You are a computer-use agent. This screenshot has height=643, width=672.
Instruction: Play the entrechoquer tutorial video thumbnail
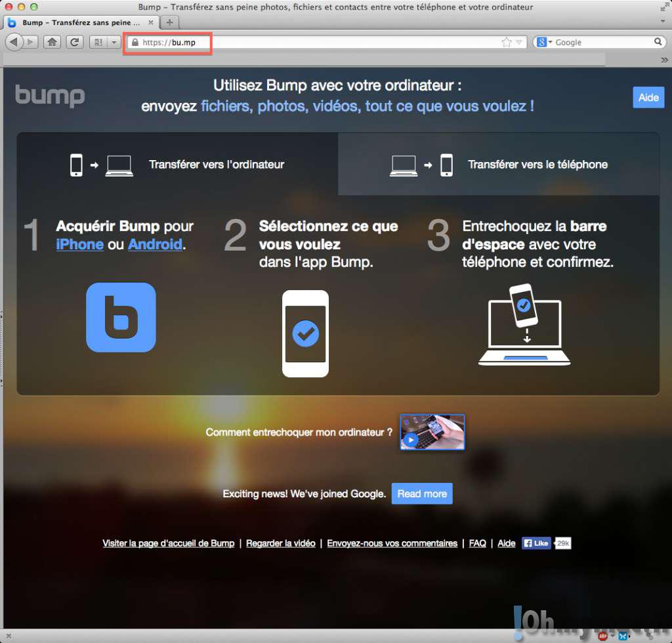[x=432, y=432]
